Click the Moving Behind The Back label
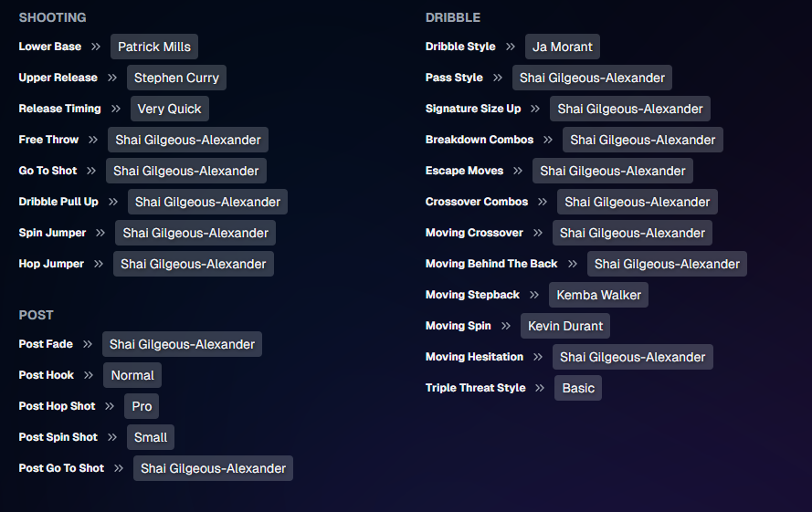Screen dimensions: 812x512 click(491, 264)
